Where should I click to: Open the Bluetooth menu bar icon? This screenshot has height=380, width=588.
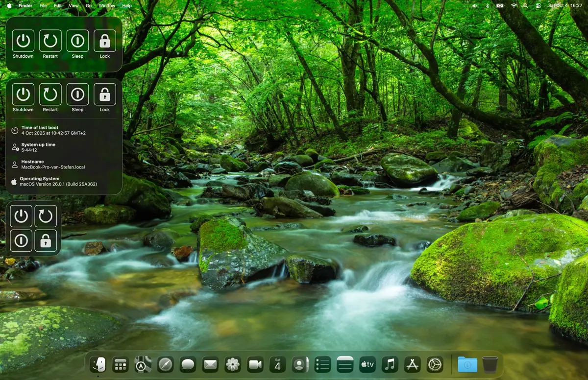click(x=487, y=5)
